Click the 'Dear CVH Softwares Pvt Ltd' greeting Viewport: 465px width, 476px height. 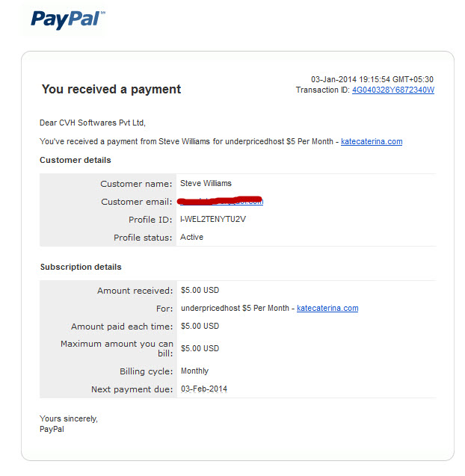(x=93, y=123)
